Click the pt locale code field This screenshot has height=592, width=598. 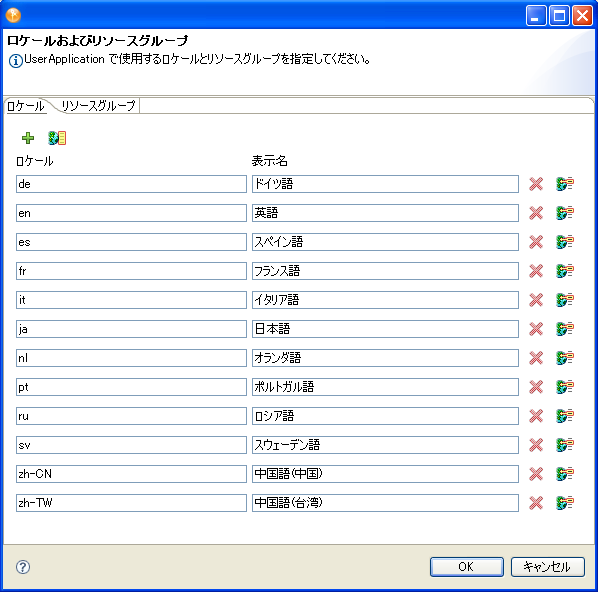click(x=131, y=387)
